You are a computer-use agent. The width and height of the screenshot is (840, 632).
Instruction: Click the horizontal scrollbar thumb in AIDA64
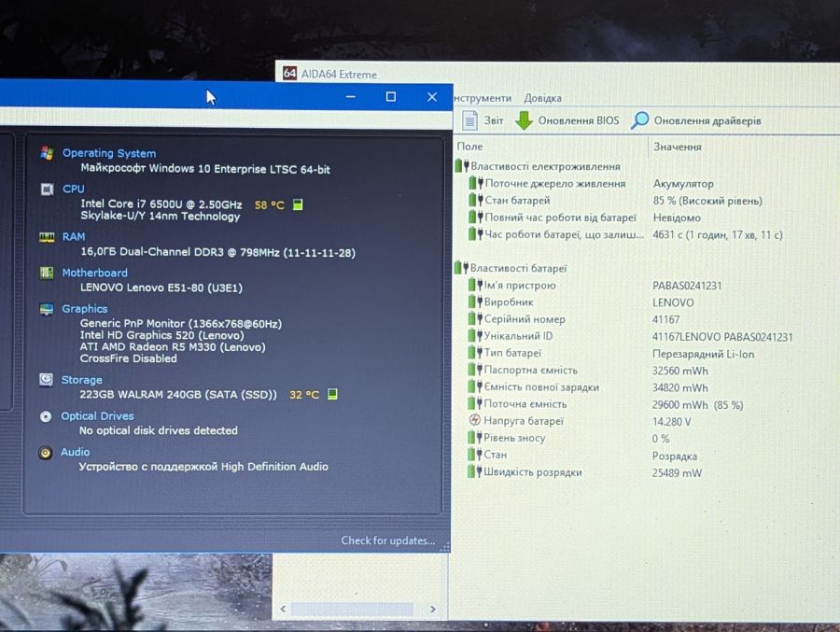352,609
